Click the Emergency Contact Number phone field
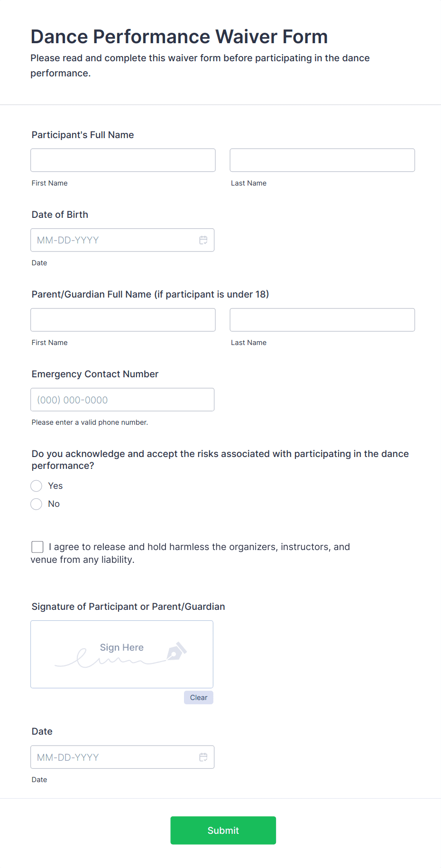Viewport: 441px width, 868px height. [x=122, y=400]
